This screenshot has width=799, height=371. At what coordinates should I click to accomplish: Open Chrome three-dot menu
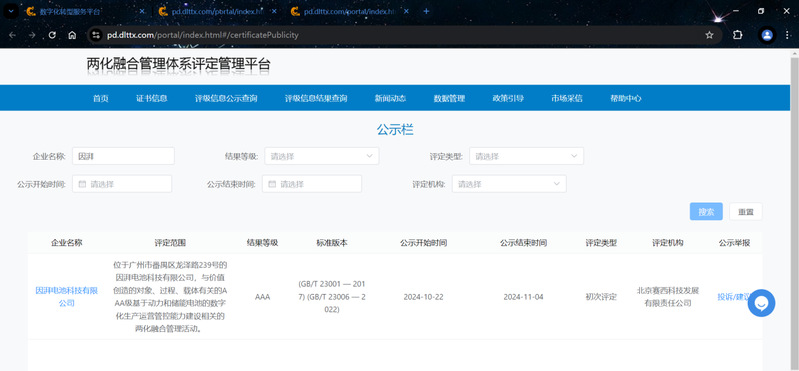click(787, 35)
